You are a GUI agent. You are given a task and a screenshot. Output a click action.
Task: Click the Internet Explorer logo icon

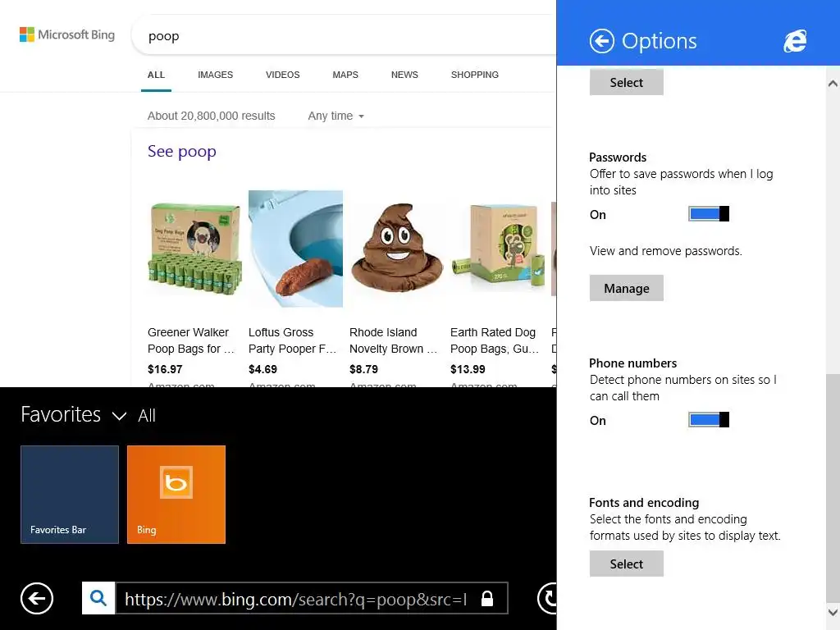coord(795,41)
